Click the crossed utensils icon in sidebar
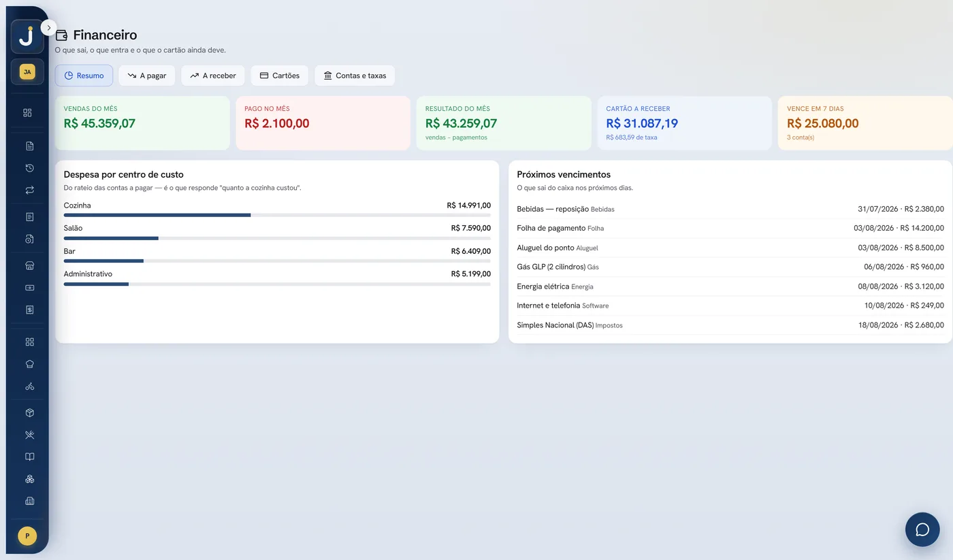Viewport: 953px width, 560px height. click(29, 435)
